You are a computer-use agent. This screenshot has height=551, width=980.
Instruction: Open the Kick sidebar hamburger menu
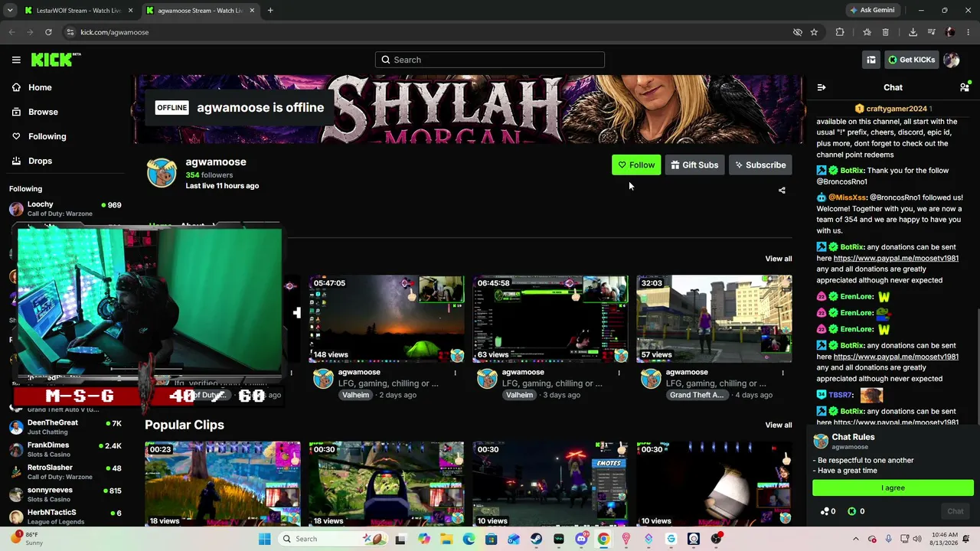click(x=16, y=60)
